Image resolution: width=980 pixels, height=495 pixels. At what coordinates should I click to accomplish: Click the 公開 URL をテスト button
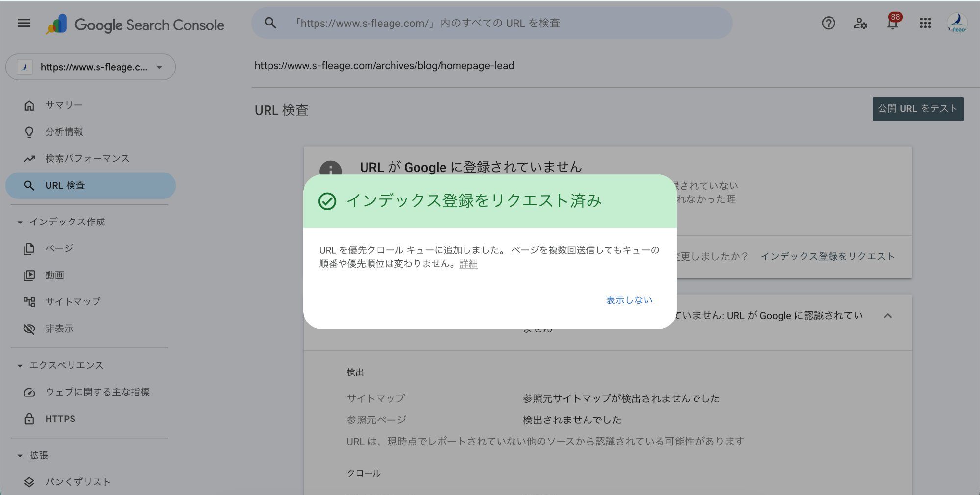point(918,108)
